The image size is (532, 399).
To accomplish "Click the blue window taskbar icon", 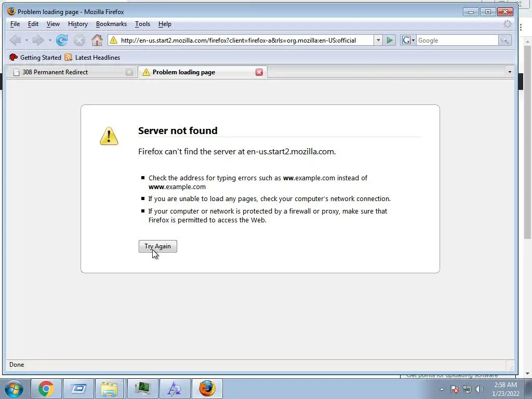I will tap(78, 389).
